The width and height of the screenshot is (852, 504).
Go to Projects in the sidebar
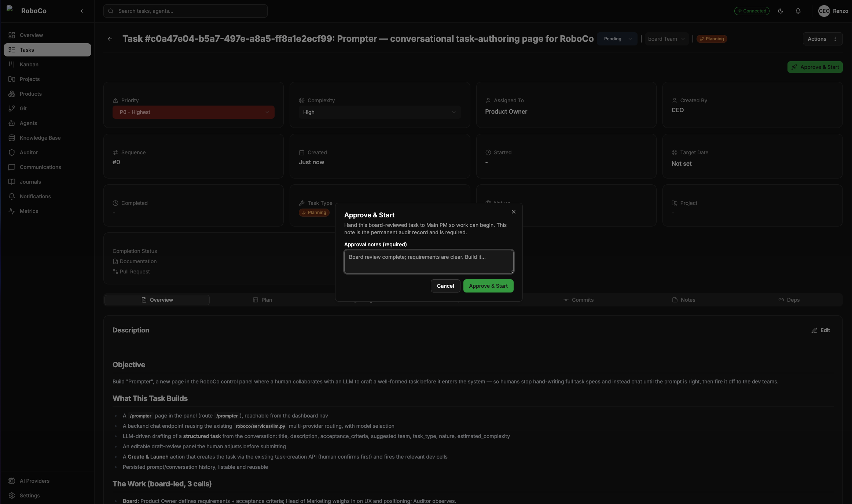[x=47, y=79]
